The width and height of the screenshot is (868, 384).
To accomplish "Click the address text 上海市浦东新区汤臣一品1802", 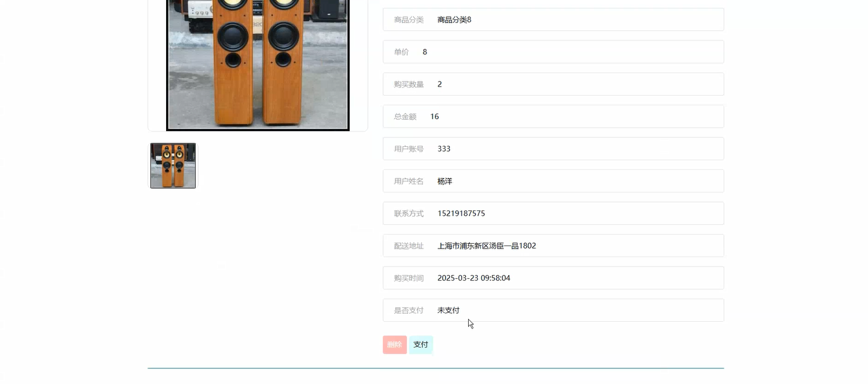I will coord(487,246).
